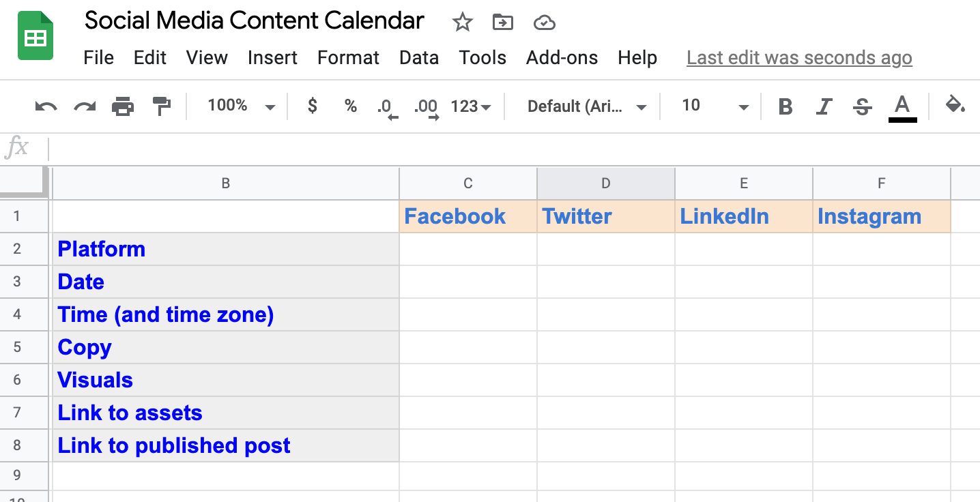Star this Social Media Content Calendar

tap(463, 23)
